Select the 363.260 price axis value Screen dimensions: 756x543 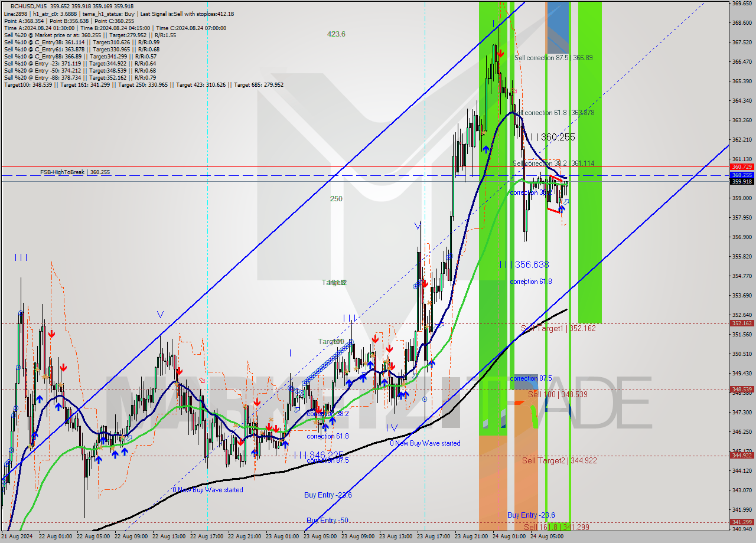[742, 120]
